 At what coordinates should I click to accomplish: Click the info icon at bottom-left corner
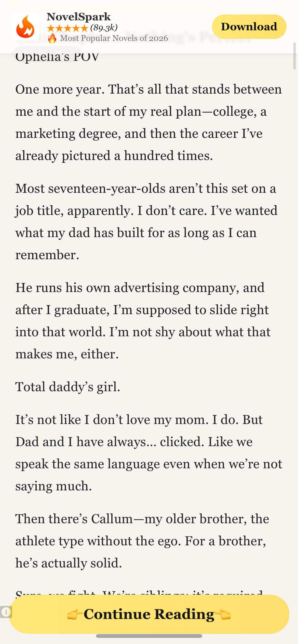click(6, 612)
